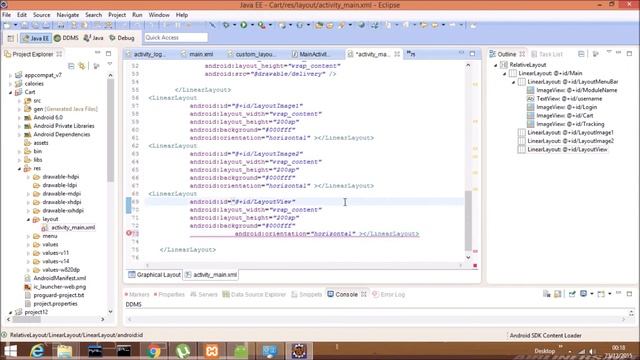
Task: Minimize the Project Explorer panel
Action: pos(98,53)
